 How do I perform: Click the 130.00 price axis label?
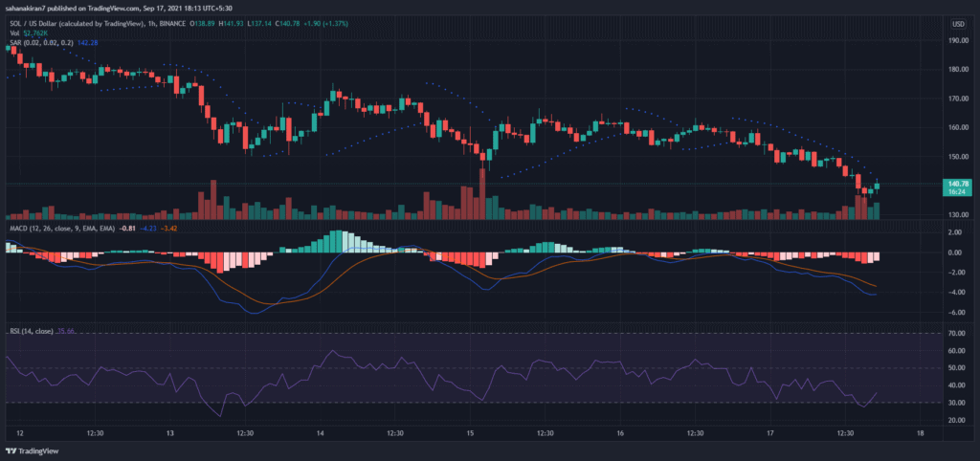[959, 215]
